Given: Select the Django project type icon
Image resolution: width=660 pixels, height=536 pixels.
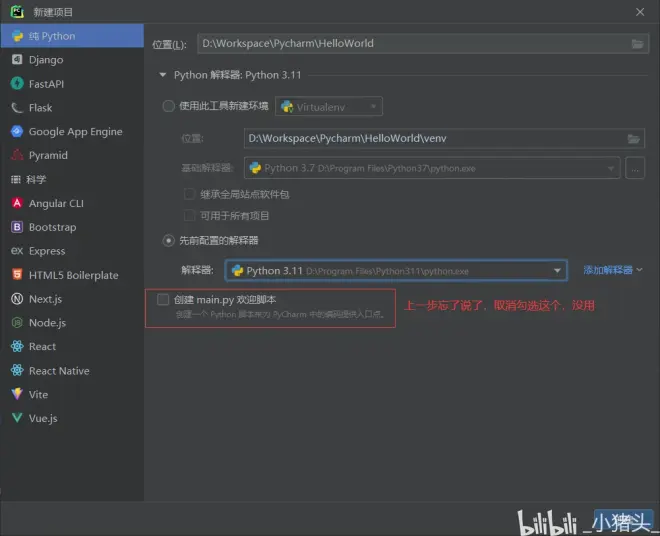Looking at the screenshot, I should pos(17,60).
